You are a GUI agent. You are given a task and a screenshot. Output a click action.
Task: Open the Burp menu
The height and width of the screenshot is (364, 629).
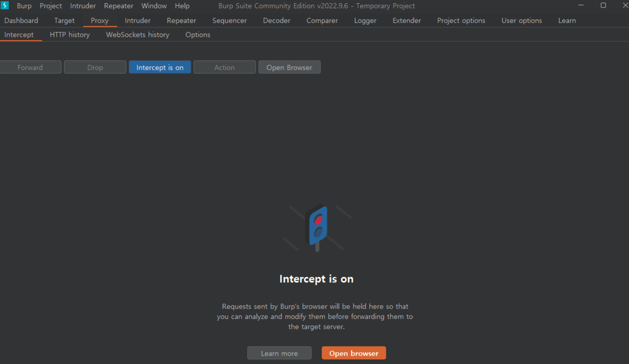click(x=24, y=6)
